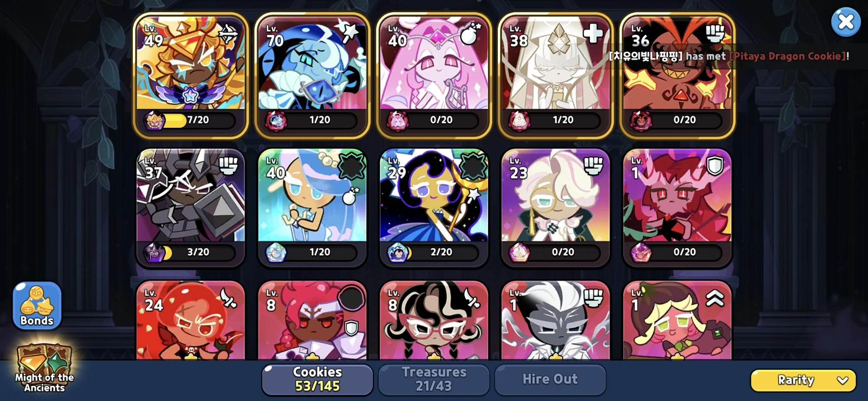Screen dimensions: 868x401
Task: Click the soulstone icon on level 70 card
Action: 276,120
